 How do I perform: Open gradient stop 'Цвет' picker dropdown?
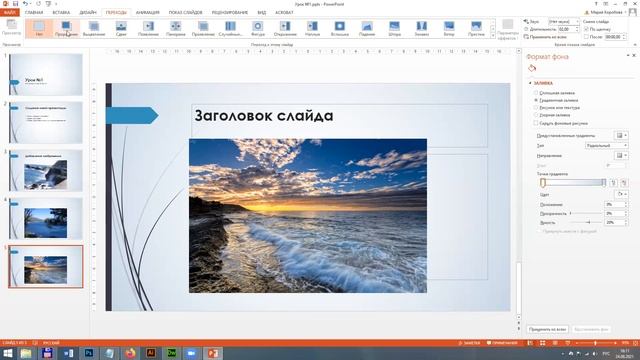(x=621, y=194)
